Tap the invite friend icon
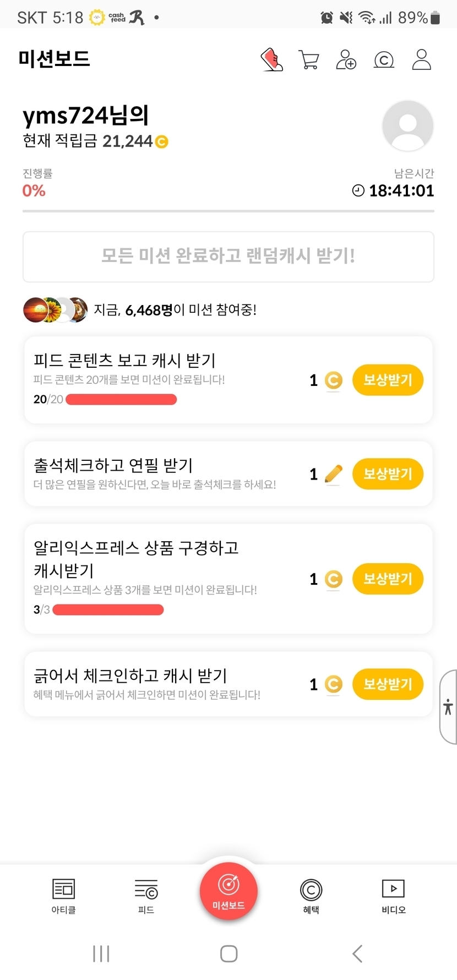 pos(346,59)
